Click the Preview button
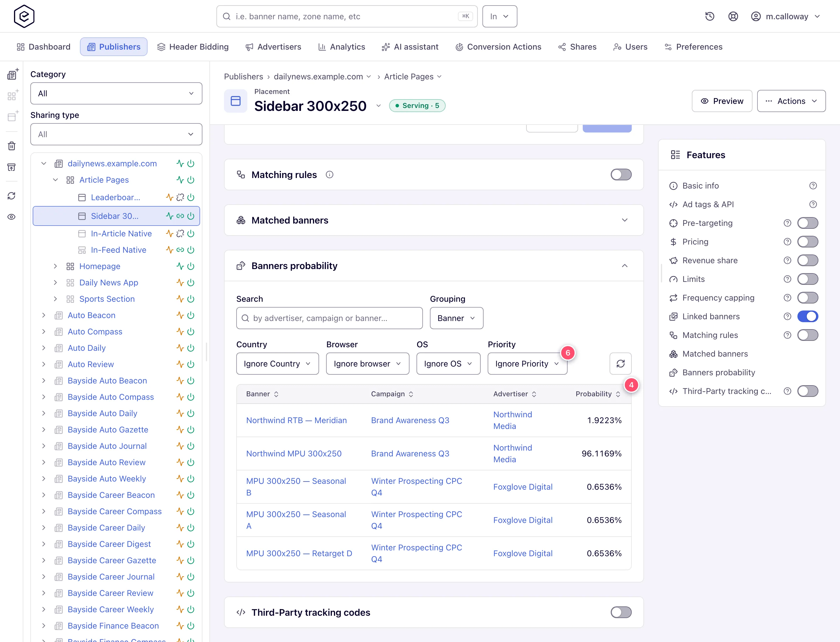Viewport: 840px width, 642px height. pyautogui.click(x=722, y=101)
